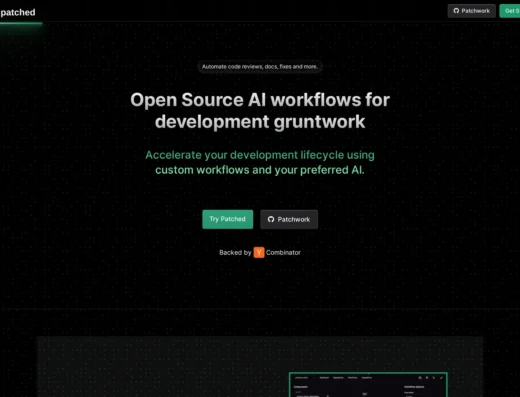Click the green Try Patched button

pos(228,219)
